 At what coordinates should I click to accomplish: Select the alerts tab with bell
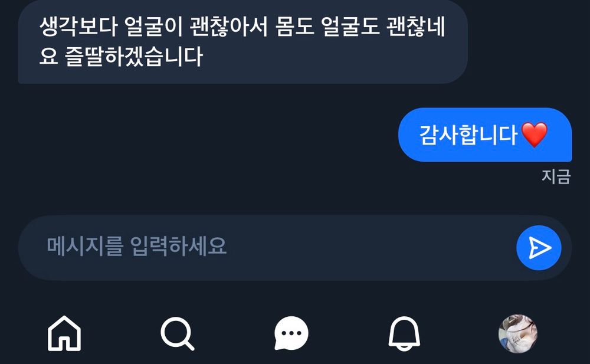[404, 333]
